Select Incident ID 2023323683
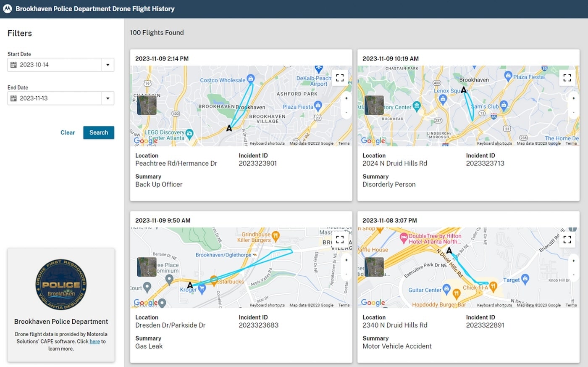Screen dimensions: 588x367 click(x=259, y=325)
